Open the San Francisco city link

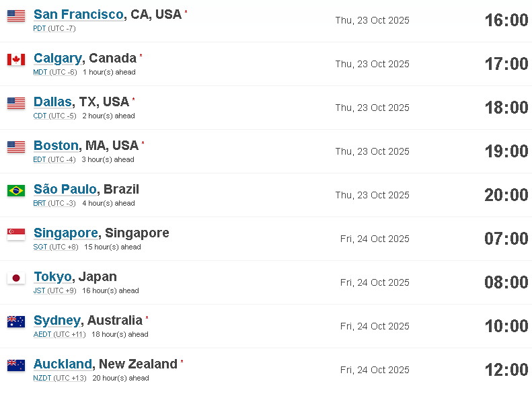[x=79, y=15]
